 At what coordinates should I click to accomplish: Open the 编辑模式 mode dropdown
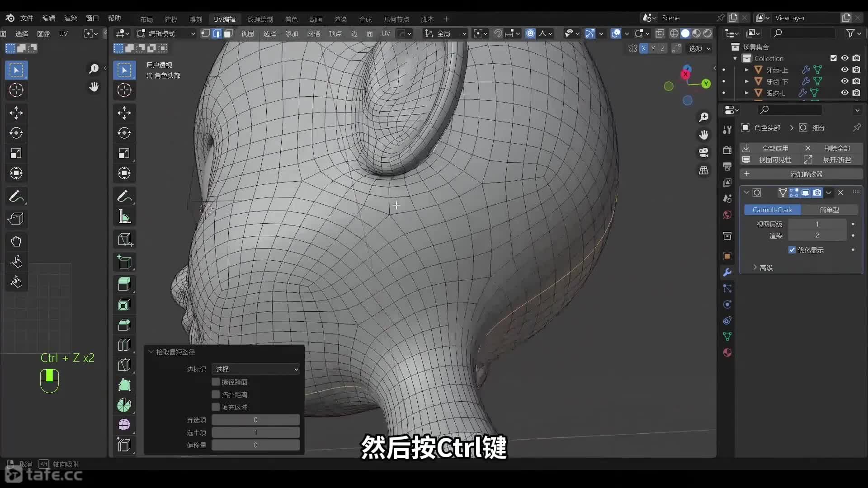point(166,33)
